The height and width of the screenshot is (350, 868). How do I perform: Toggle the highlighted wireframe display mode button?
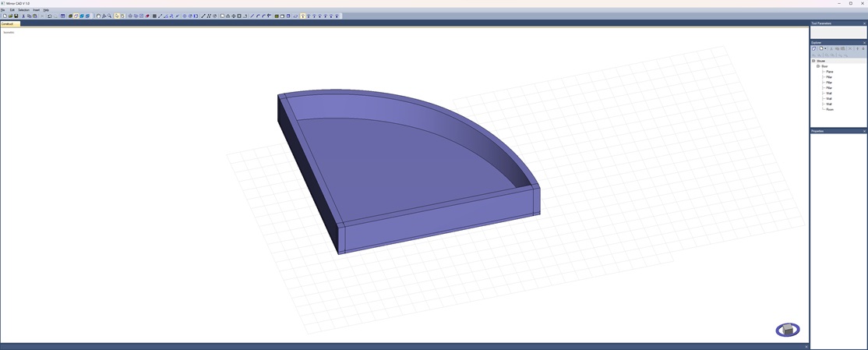click(x=76, y=16)
